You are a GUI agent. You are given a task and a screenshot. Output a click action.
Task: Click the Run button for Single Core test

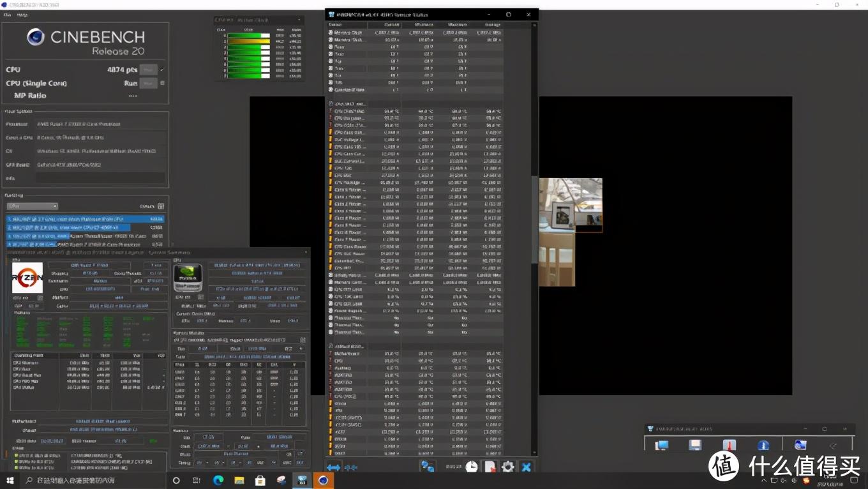tap(148, 83)
